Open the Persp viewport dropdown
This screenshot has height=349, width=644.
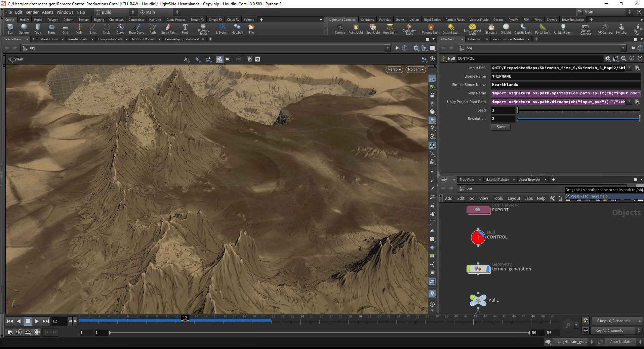tap(394, 70)
